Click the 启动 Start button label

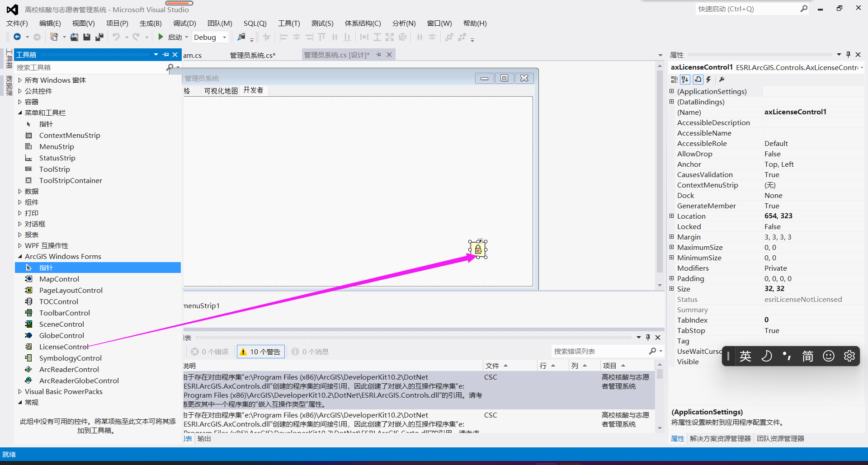pyautogui.click(x=175, y=37)
